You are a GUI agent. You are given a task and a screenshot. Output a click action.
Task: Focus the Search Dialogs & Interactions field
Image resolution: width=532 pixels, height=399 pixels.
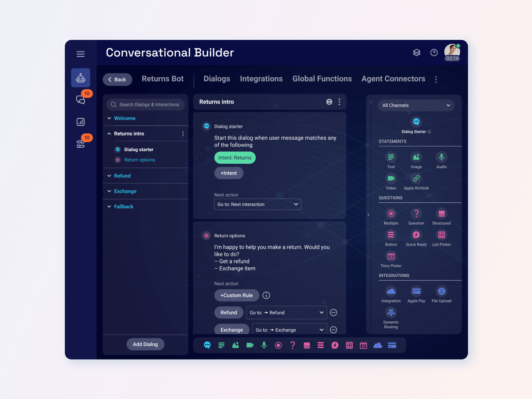145,105
